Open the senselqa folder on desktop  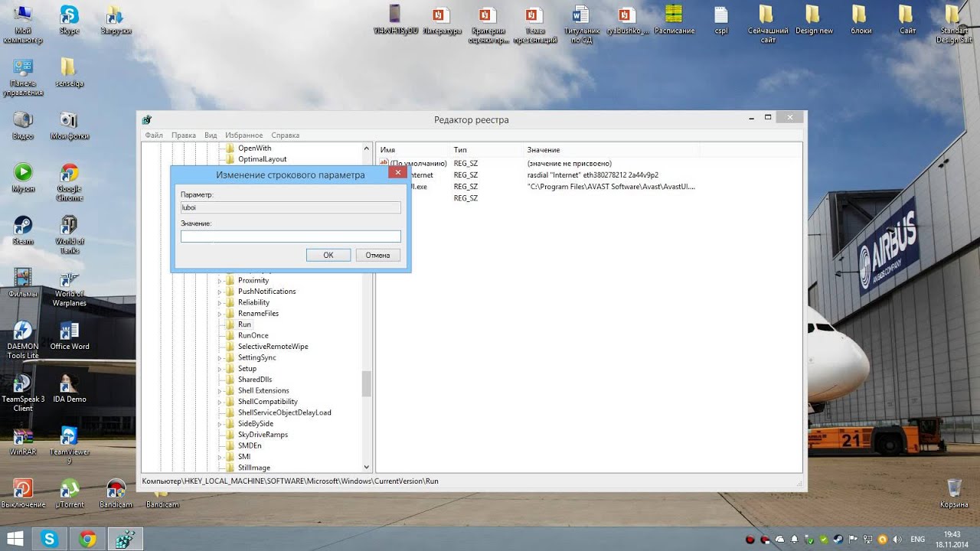pos(69,73)
